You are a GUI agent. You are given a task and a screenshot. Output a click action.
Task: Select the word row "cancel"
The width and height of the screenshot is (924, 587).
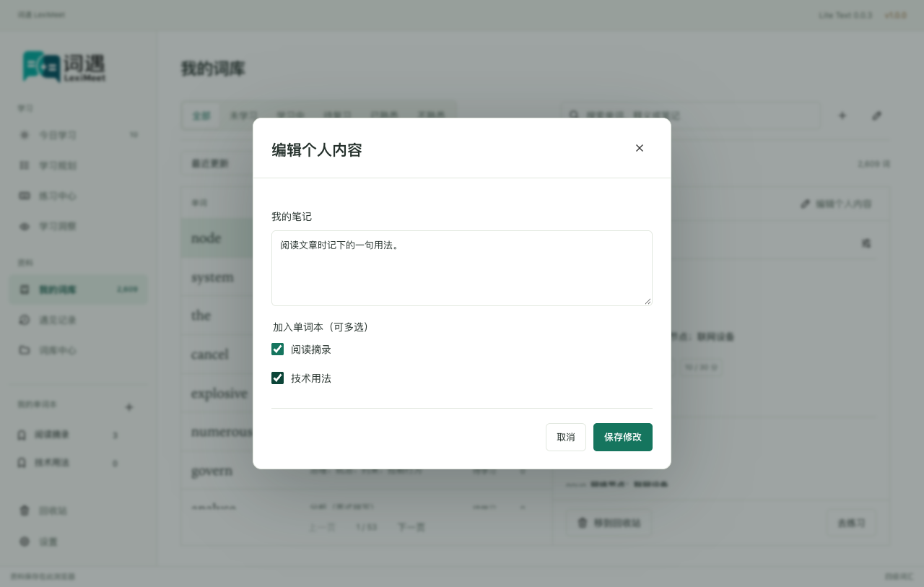[x=217, y=355]
